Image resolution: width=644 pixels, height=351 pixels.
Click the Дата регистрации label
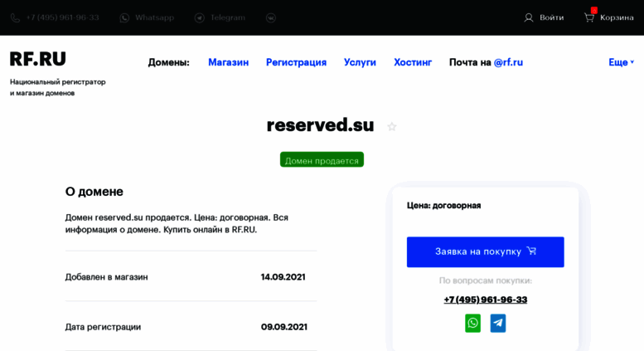point(103,327)
